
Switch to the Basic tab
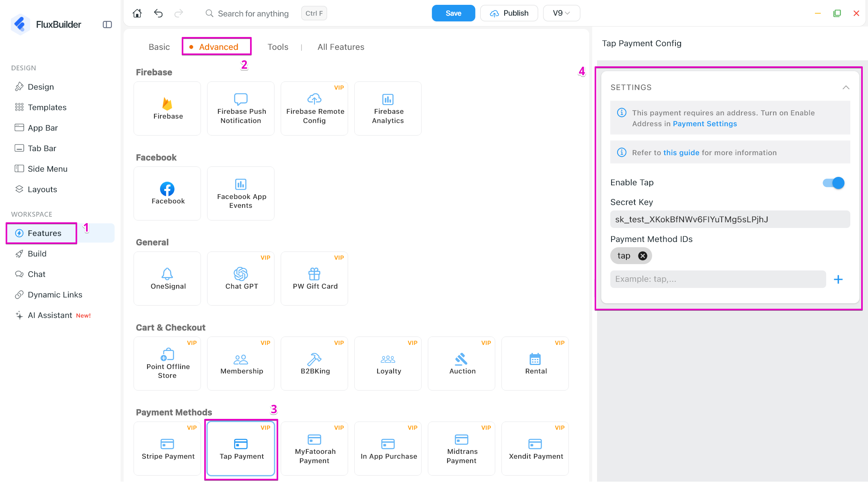pyautogui.click(x=159, y=47)
